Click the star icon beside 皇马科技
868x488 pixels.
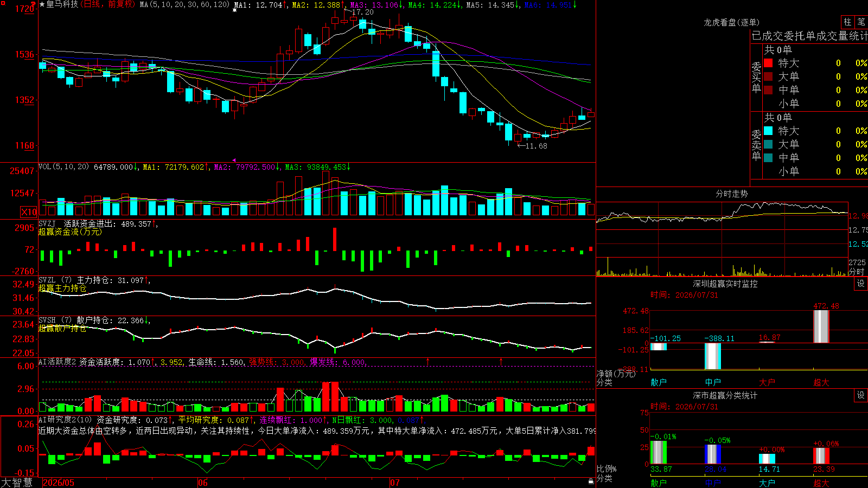tap(42, 4)
